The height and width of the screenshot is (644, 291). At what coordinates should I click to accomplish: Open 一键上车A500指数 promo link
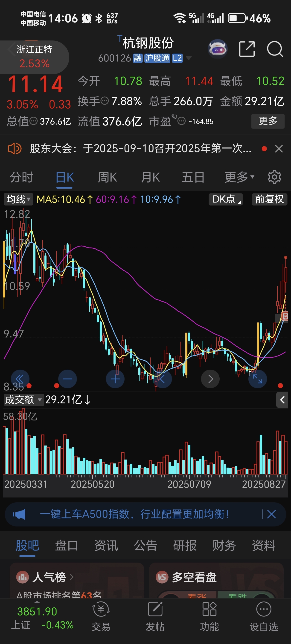pyautogui.click(x=134, y=514)
